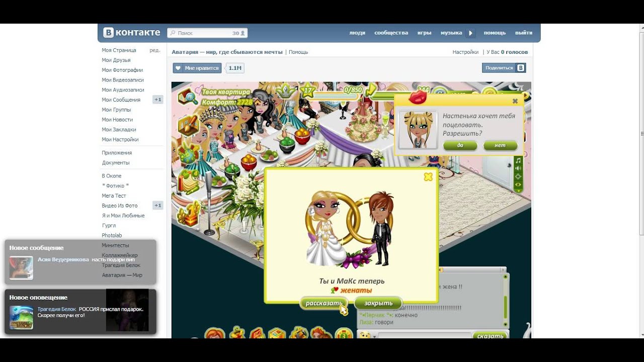
Task: Open the сообщества menu item
Action: pyautogui.click(x=391, y=33)
